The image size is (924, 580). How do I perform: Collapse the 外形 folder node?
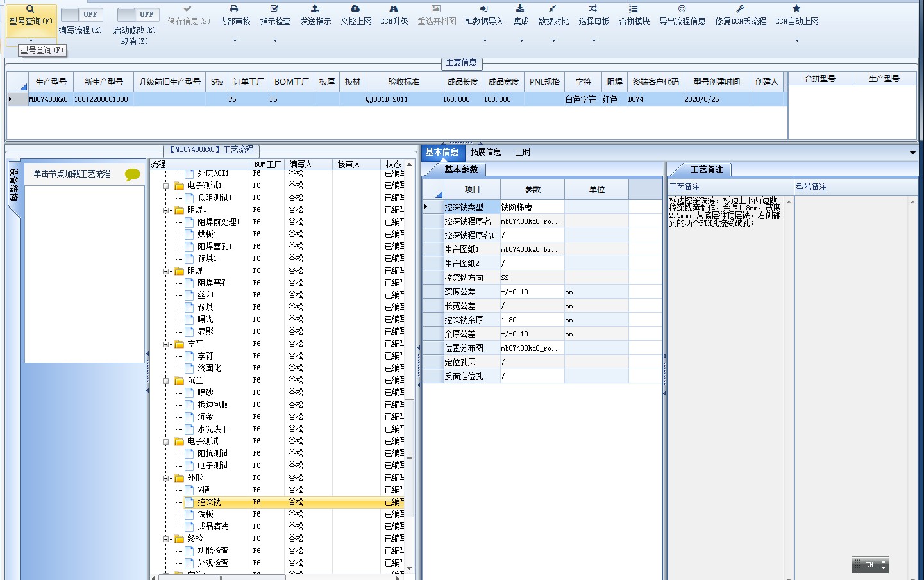point(167,478)
